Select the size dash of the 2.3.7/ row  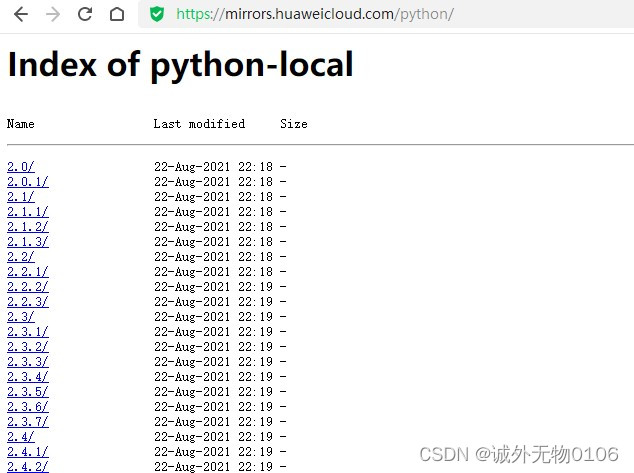click(x=283, y=422)
